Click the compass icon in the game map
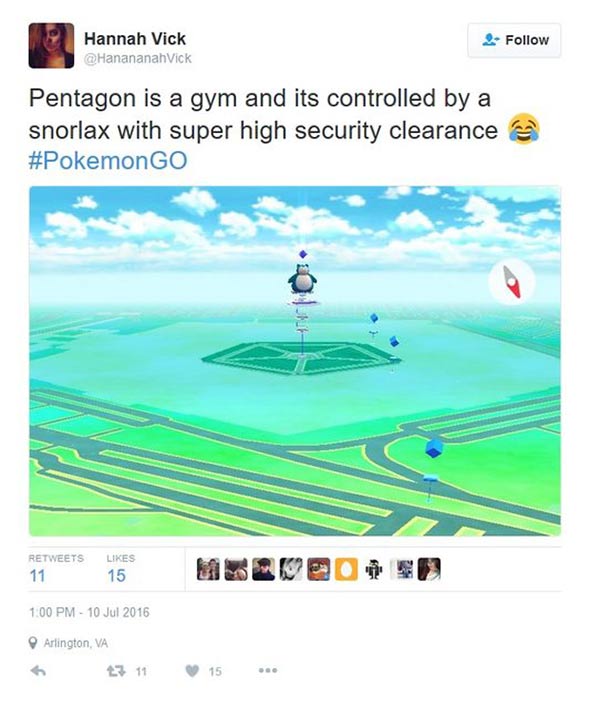 click(512, 282)
